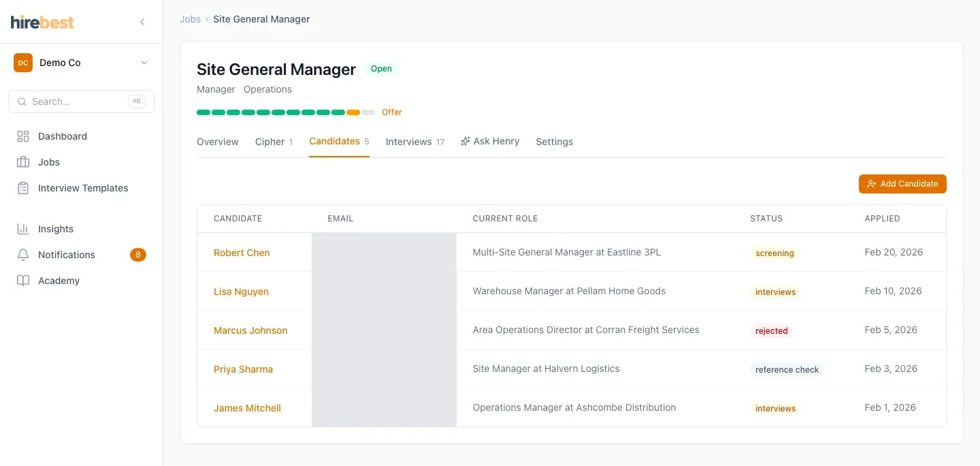
Task: Click the CANDIDATE column header
Action: [x=238, y=219]
